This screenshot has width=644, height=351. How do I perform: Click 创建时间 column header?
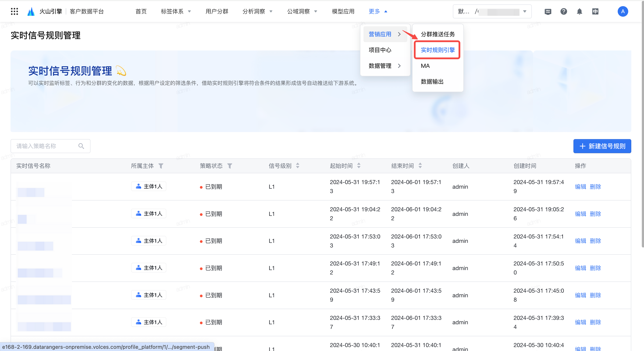(525, 166)
